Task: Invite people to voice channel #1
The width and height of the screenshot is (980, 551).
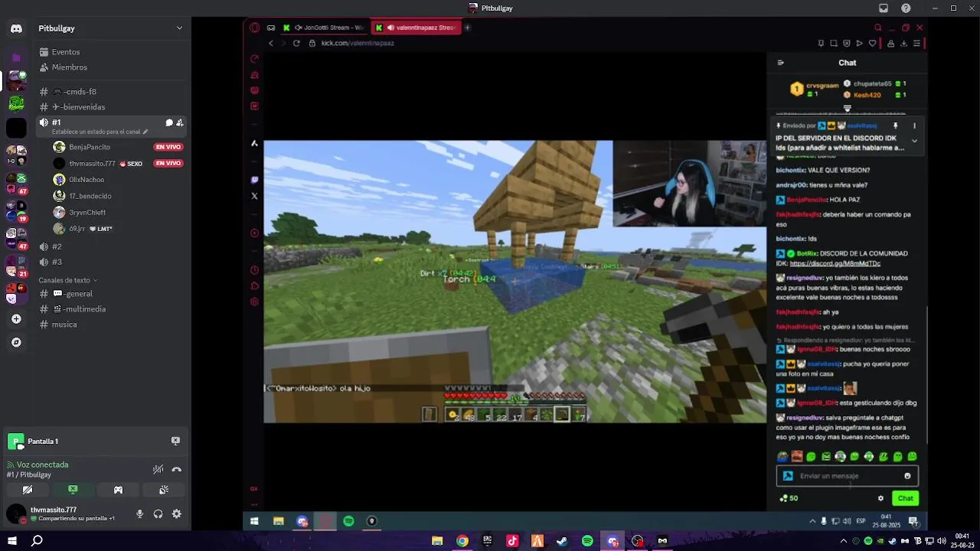Action: pyautogui.click(x=180, y=122)
